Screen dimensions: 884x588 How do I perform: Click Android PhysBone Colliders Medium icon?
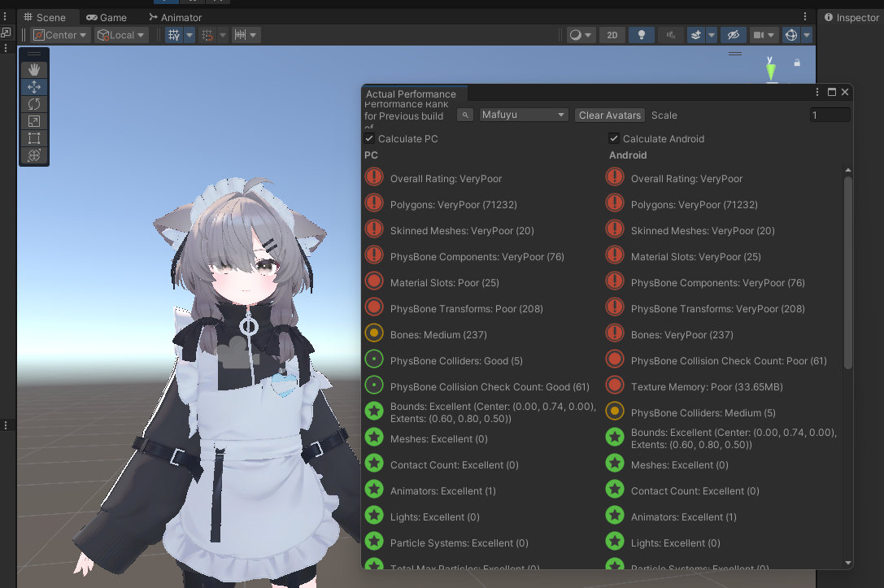[615, 411]
